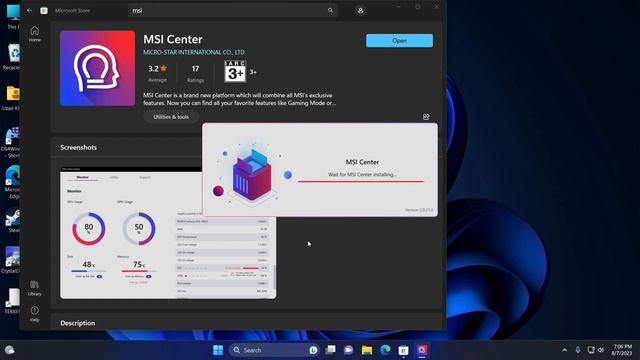
Task: Open the Windows Start menu
Action: (x=218, y=350)
